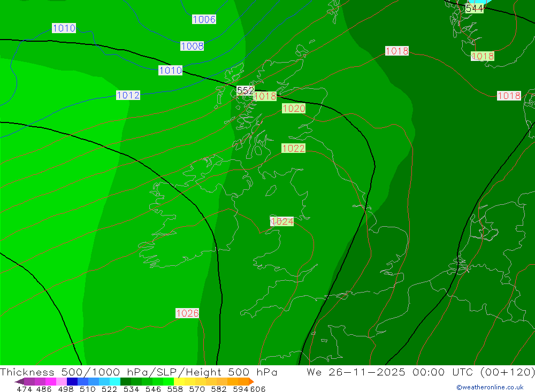Click the blue 1012 isobar label
The height and width of the screenshot is (392, 535).
(128, 95)
